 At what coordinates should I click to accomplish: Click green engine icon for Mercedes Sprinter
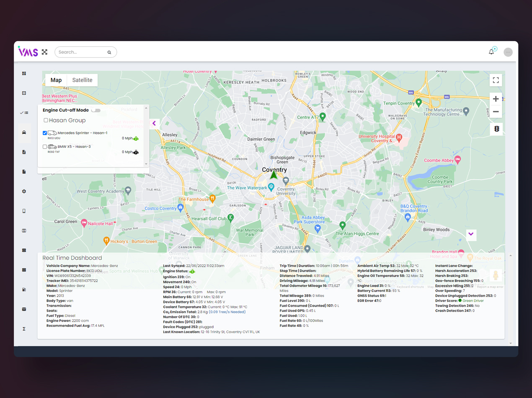point(136,138)
